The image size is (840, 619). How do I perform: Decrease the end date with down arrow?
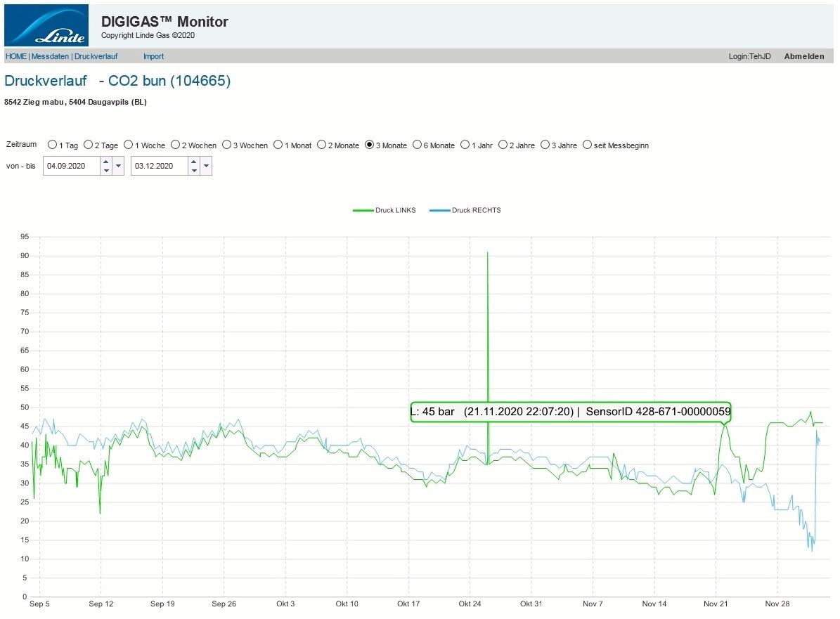(x=193, y=170)
